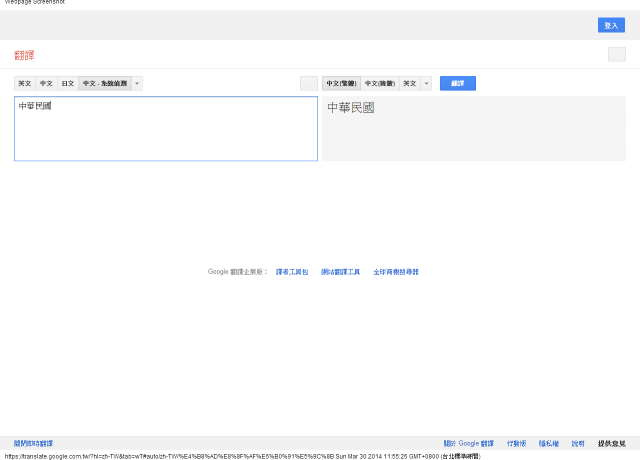Click the blue 登入 sign-in button
The image size is (640, 460).
pyautogui.click(x=611, y=25)
